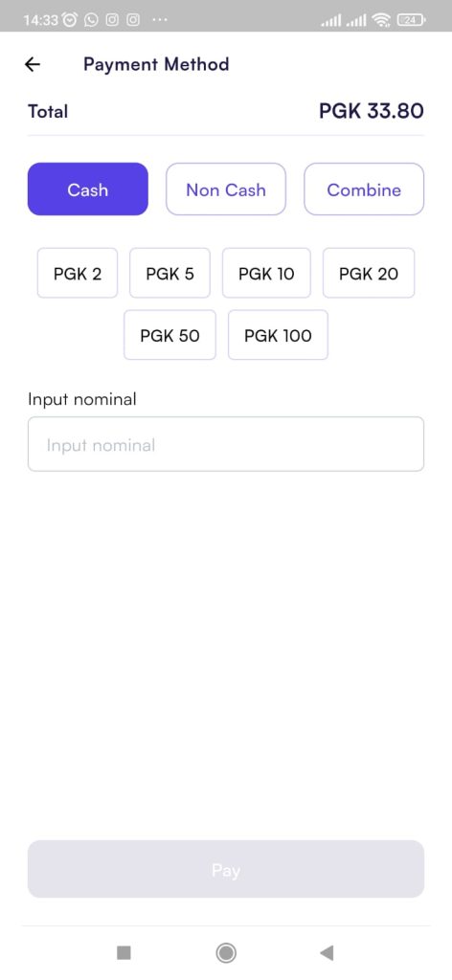Choose the PGK 10 quick amount
Screen dimensions: 452x980
point(266,273)
